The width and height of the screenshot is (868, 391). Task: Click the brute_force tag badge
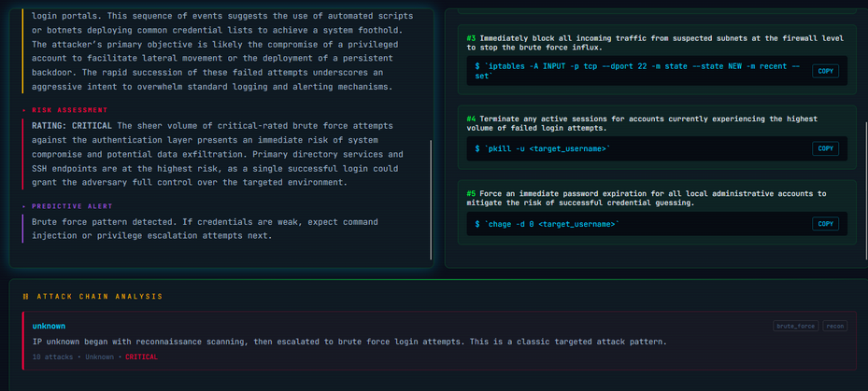coord(795,327)
